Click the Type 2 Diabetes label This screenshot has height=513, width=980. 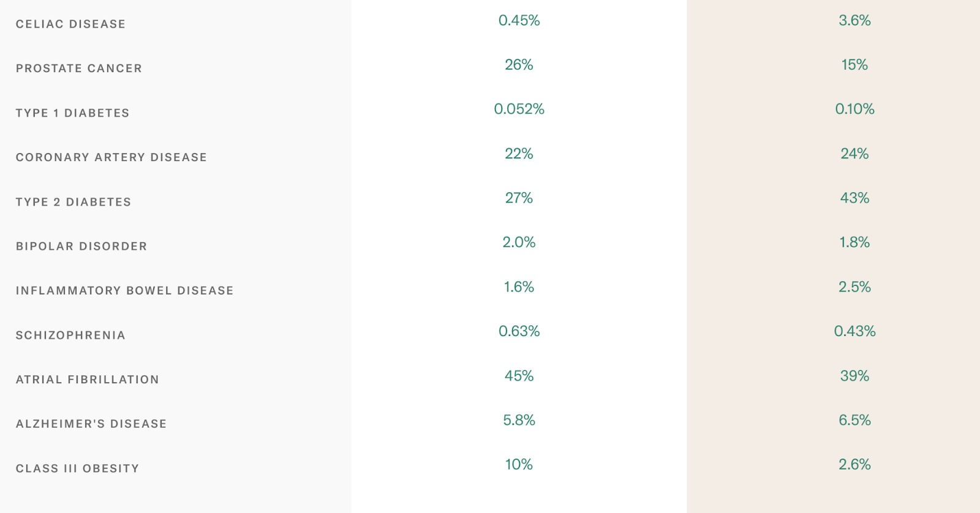73,202
